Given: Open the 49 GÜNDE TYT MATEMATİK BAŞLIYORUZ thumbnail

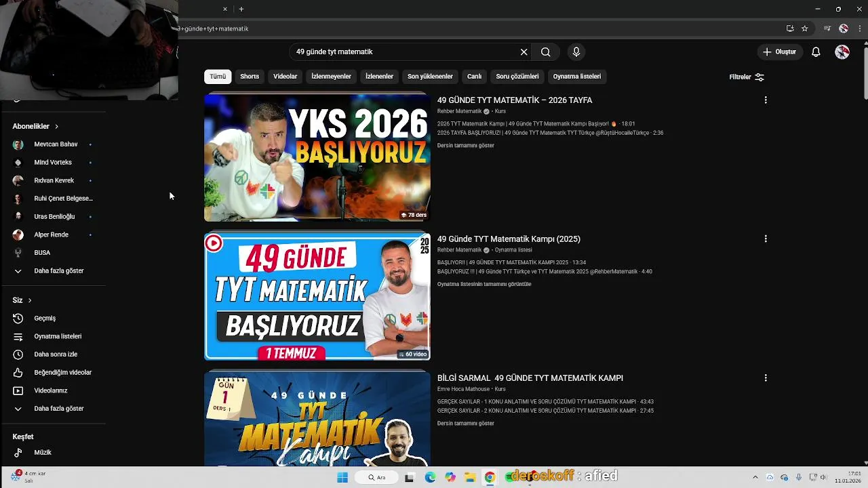Looking at the screenshot, I should 317,297.
